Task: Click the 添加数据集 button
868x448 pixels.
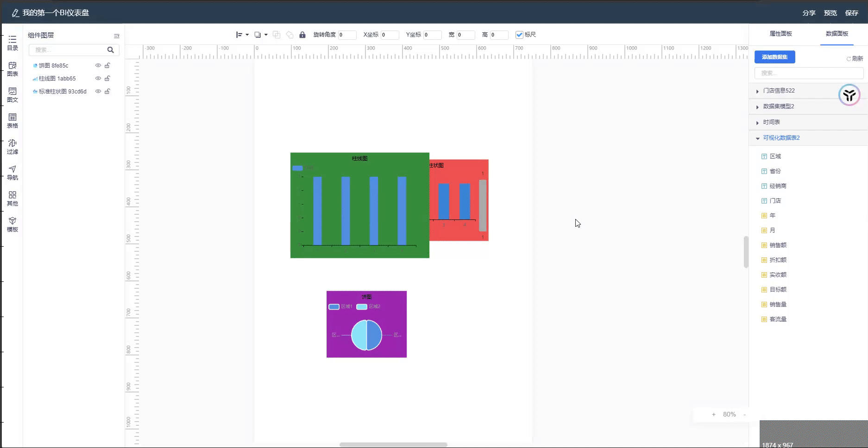Action: click(775, 57)
